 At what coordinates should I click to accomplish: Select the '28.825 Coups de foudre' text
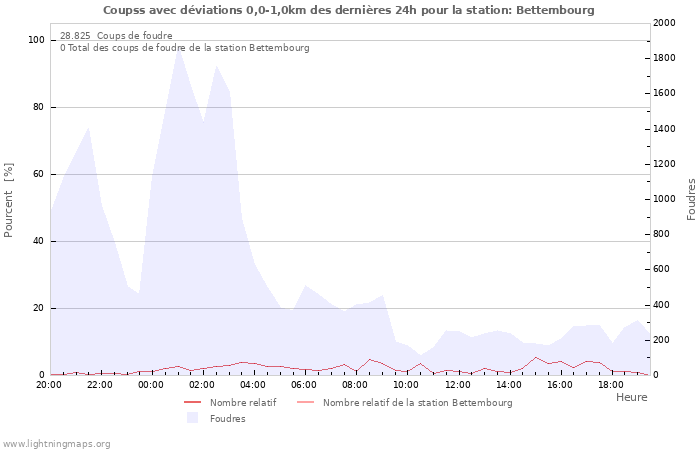(x=116, y=36)
